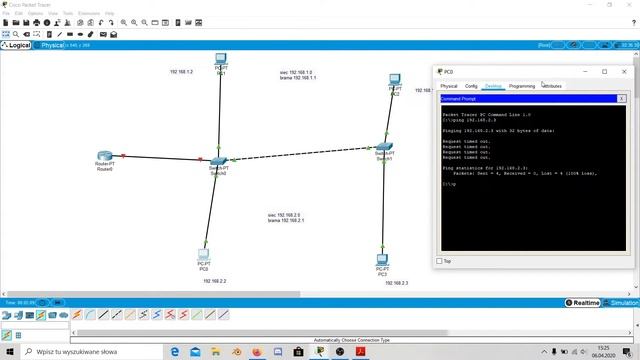
Task: Add a complex PDU open envelope
Action: click(x=113, y=34)
